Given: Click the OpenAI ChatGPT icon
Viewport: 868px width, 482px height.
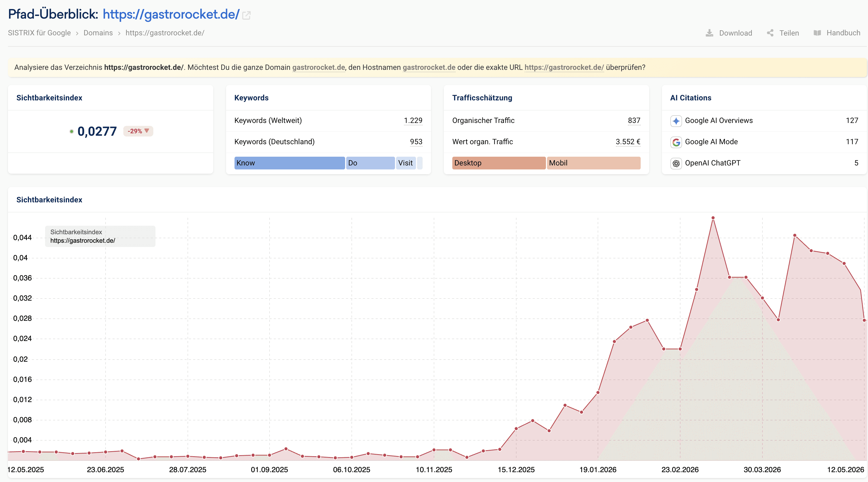Looking at the screenshot, I should [676, 163].
